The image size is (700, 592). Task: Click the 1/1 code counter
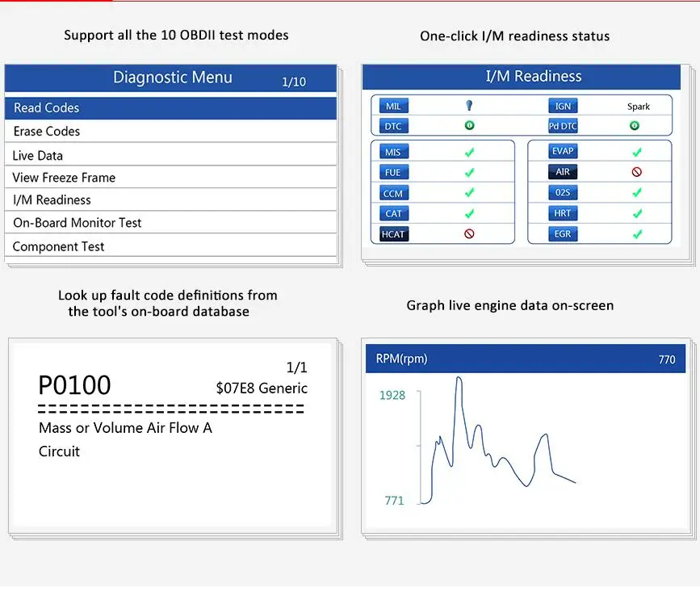tap(296, 367)
